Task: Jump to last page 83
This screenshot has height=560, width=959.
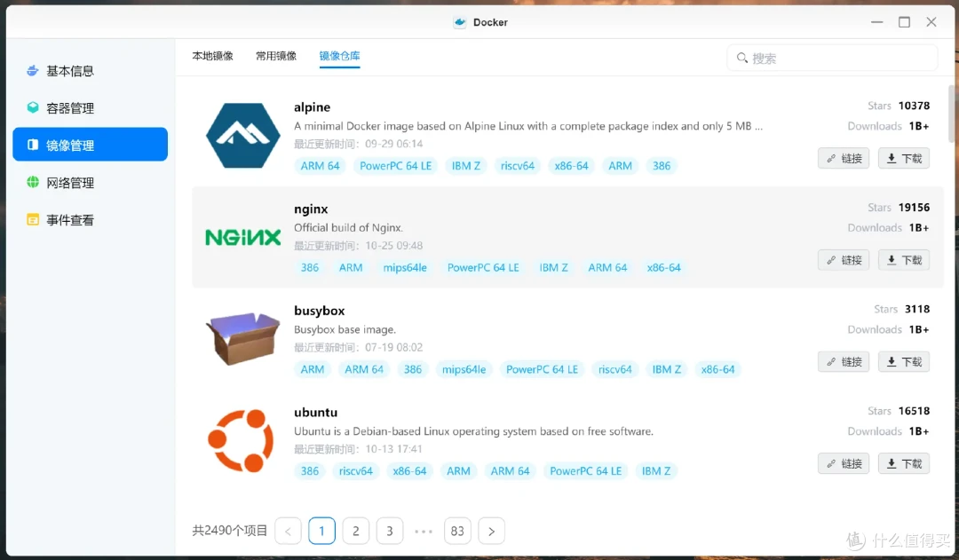Action: coord(457,531)
